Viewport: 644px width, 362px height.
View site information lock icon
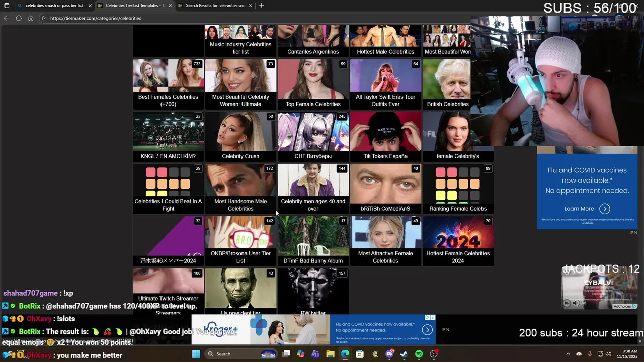(44, 18)
